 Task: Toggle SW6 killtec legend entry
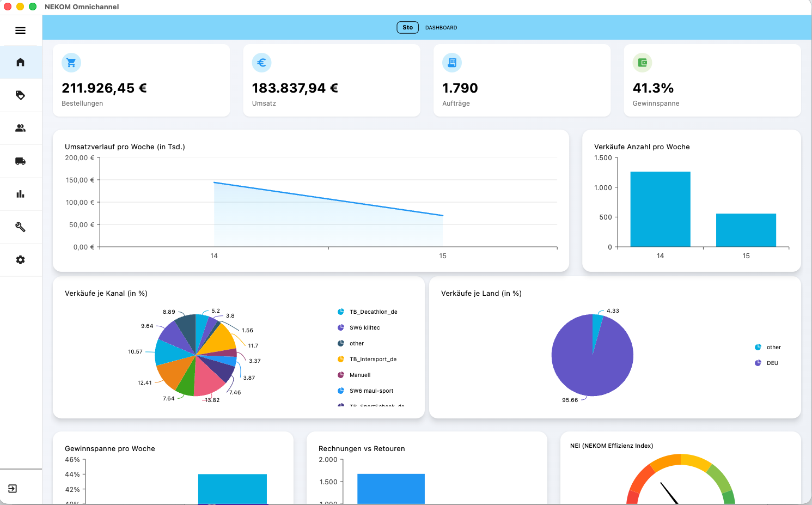point(359,327)
